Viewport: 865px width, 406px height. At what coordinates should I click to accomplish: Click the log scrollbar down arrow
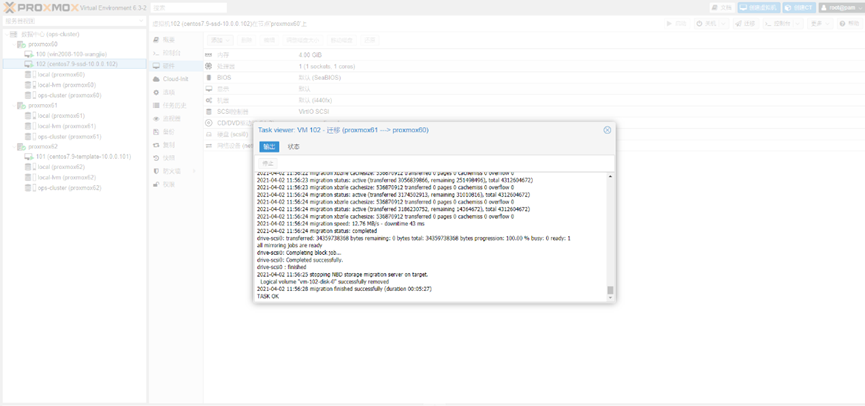(x=610, y=298)
